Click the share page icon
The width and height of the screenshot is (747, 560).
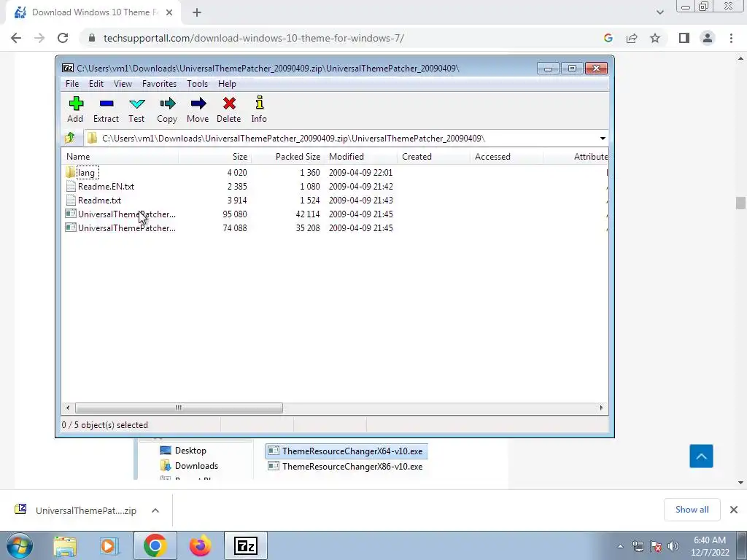click(632, 38)
